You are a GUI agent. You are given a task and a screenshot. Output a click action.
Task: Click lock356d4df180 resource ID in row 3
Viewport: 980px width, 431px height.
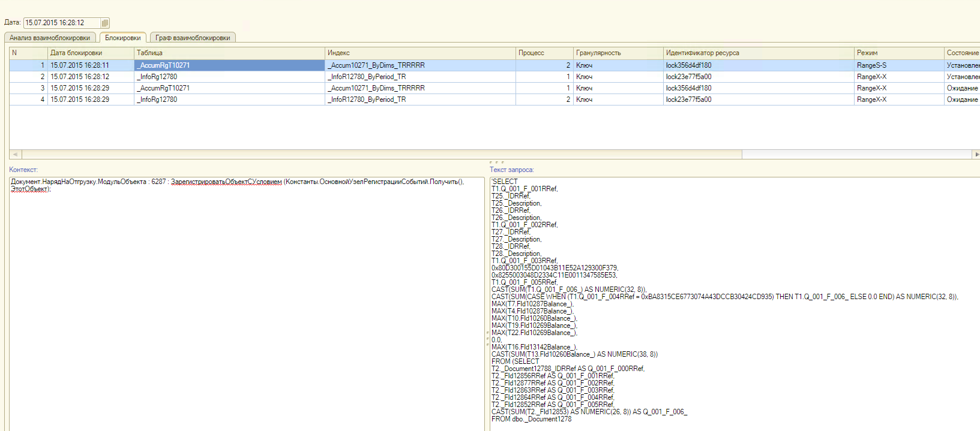click(759, 88)
